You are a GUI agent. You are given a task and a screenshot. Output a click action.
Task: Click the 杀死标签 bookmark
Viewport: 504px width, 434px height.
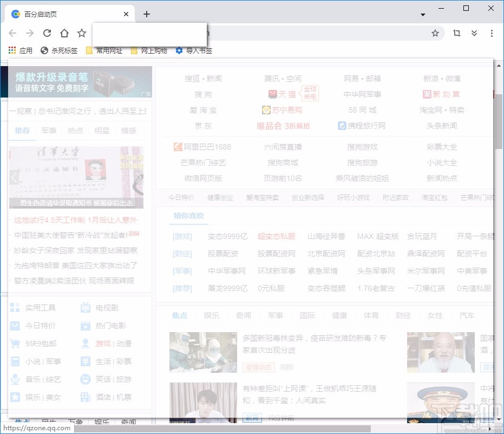pyautogui.click(x=59, y=50)
